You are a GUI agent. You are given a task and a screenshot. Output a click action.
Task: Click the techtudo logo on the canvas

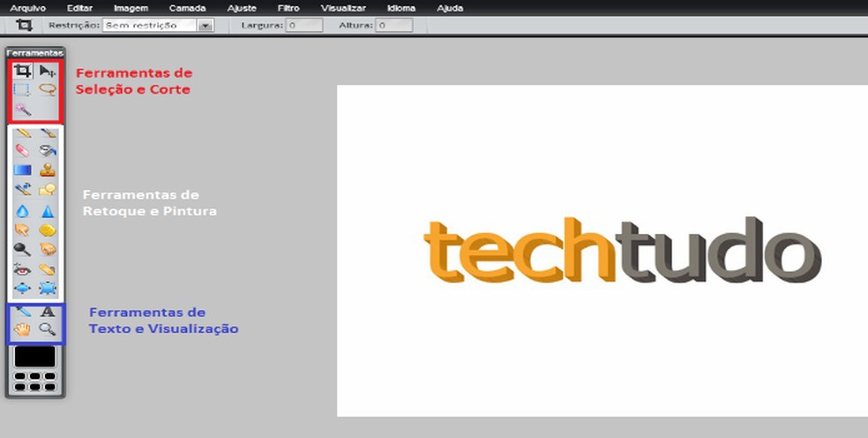(x=622, y=250)
